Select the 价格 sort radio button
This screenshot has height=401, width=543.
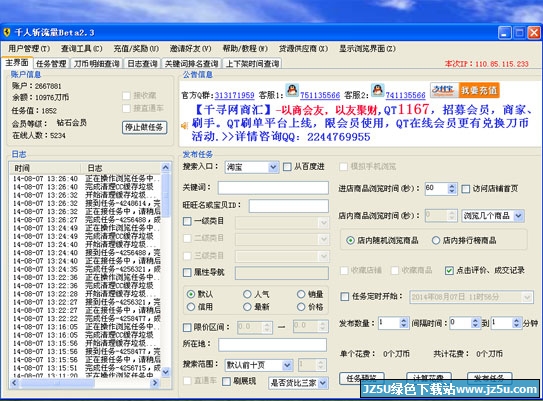point(301,307)
